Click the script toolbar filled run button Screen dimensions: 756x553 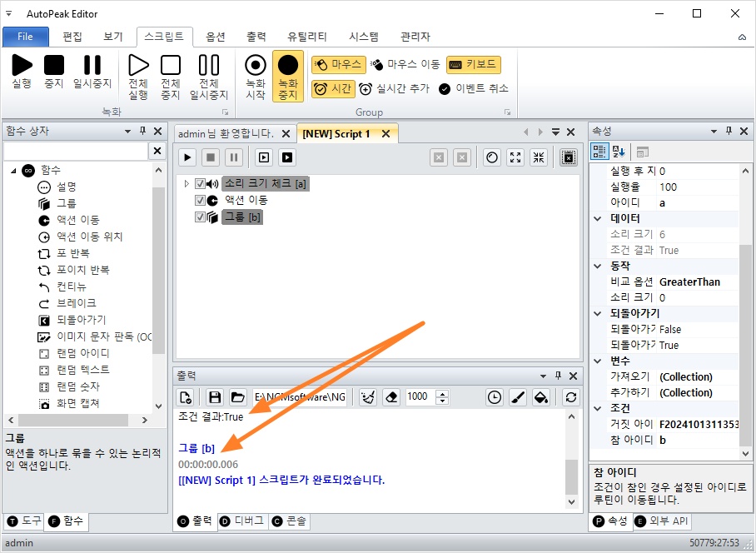(x=287, y=157)
